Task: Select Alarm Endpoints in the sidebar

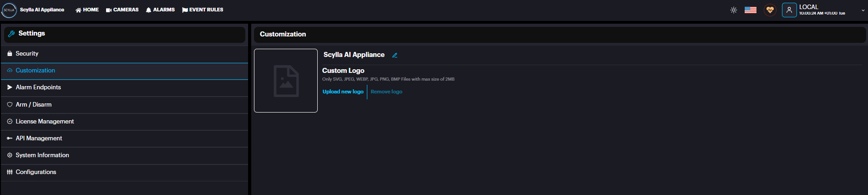Action: (38, 87)
